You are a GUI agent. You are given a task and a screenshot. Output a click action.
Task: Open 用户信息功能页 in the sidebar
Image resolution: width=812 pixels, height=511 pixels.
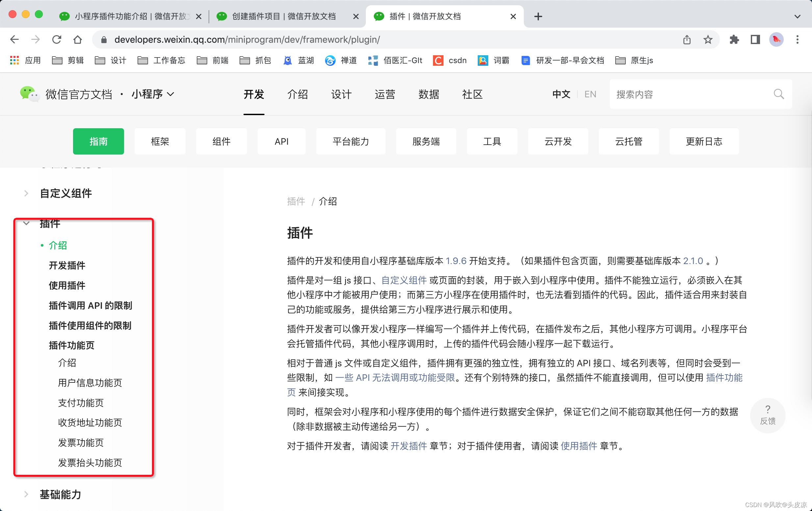pos(90,382)
